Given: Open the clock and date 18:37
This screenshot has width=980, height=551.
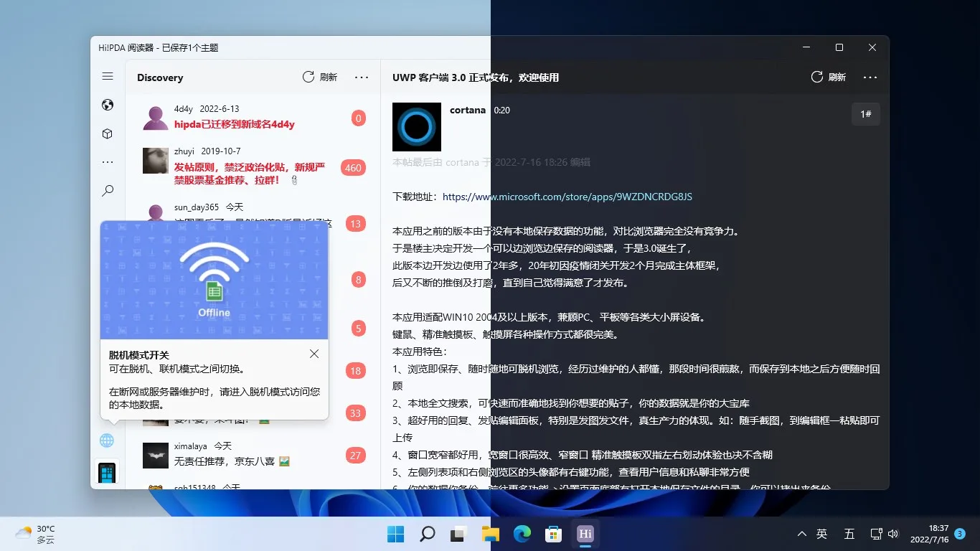Looking at the screenshot, I should click(929, 534).
